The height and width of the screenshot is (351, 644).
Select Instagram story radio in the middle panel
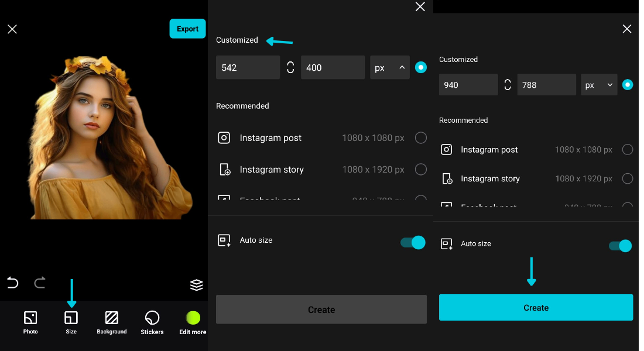click(420, 169)
